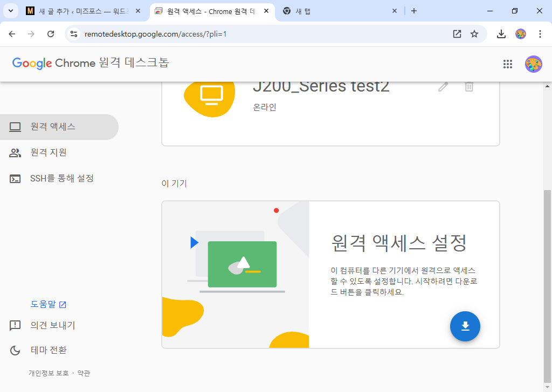The width and height of the screenshot is (552, 392).
Task: Open the Google apps grid menu
Action: [x=507, y=64]
